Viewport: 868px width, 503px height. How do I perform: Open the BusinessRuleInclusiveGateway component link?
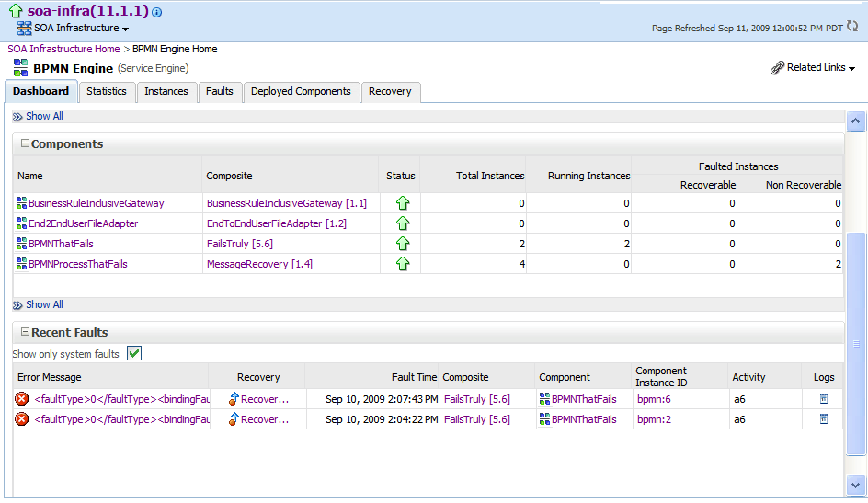coord(97,203)
